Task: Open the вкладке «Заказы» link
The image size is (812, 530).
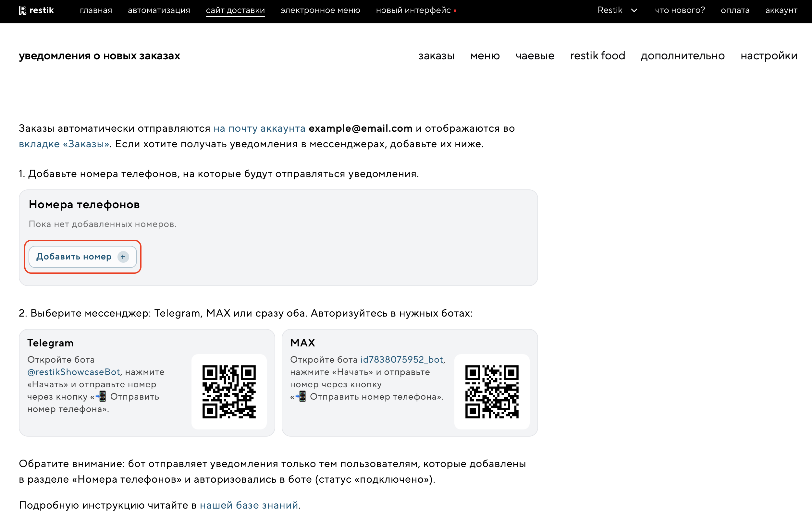Action: tap(64, 144)
